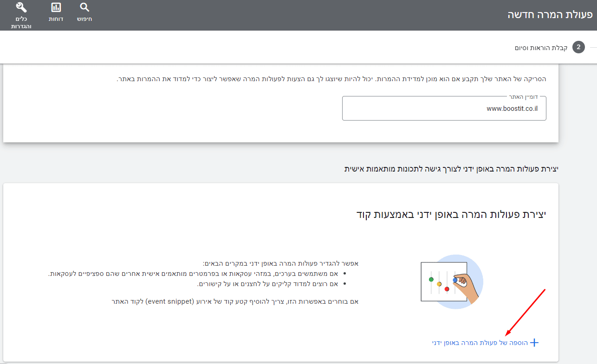Click the plus icon for manual conversion
Viewport: 597px width, 364px height.
point(534,343)
